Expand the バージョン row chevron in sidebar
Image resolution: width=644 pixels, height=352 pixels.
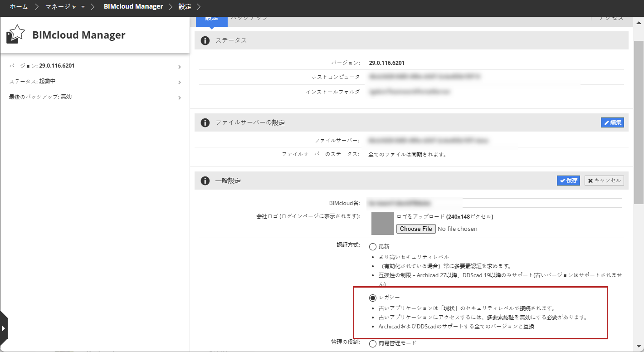coord(180,67)
